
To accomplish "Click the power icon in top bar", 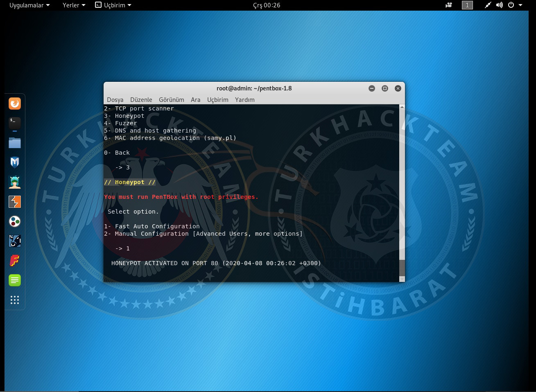I will pyautogui.click(x=511, y=5).
